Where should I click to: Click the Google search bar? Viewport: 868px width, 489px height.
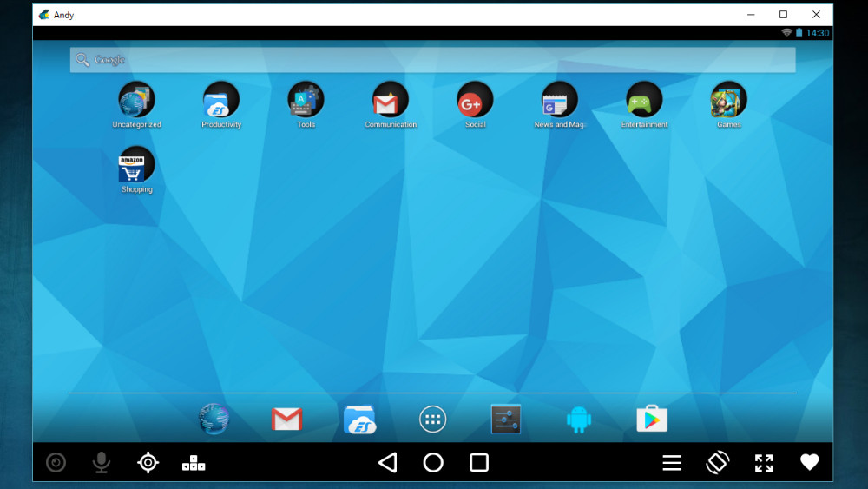433,60
